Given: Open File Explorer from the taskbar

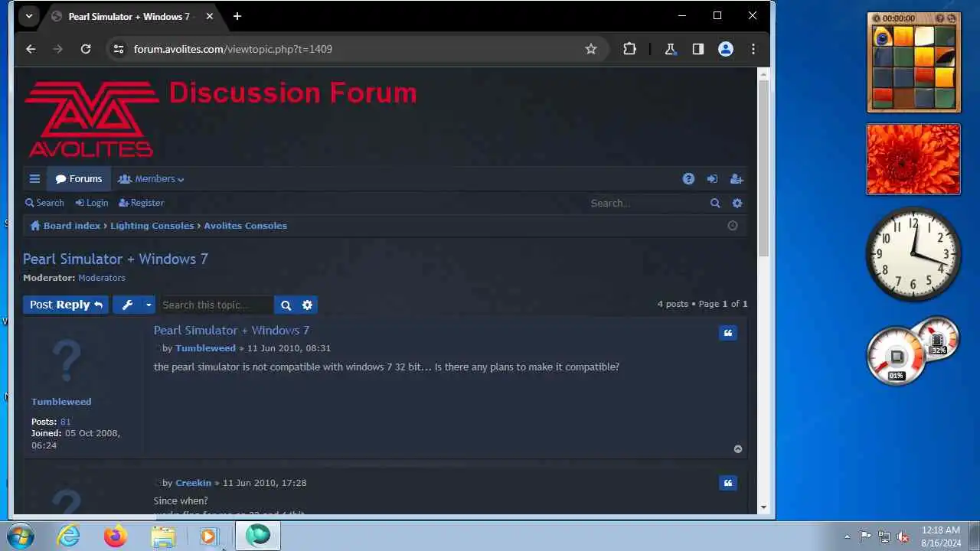Looking at the screenshot, I should click(x=163, y=536).
